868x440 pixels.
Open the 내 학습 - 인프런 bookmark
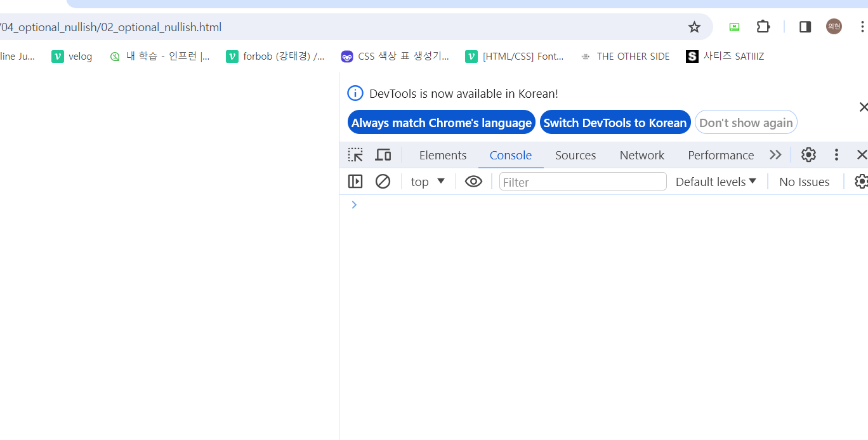point(159,57)
